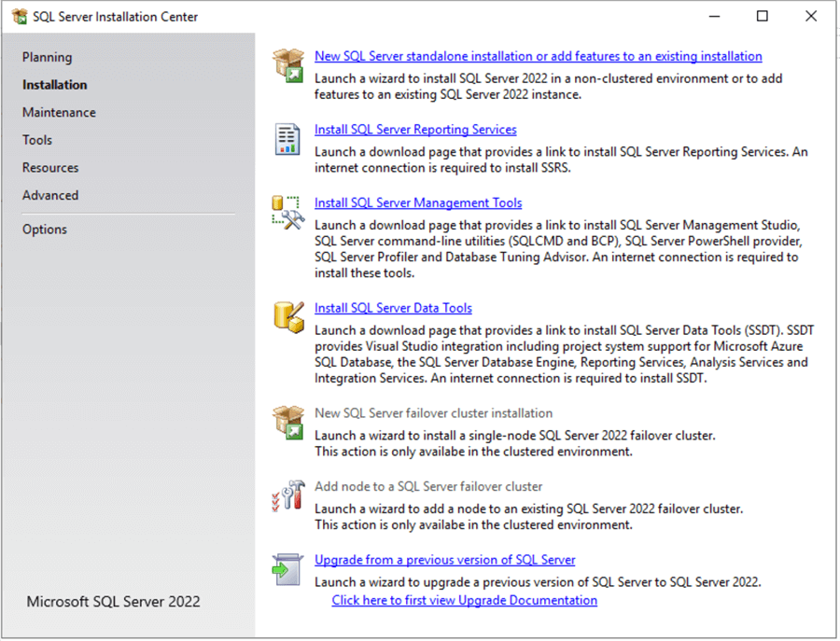This screenshot has height=641, width=840.
Task: Go to the Advanced section
Action: [50, 195]
